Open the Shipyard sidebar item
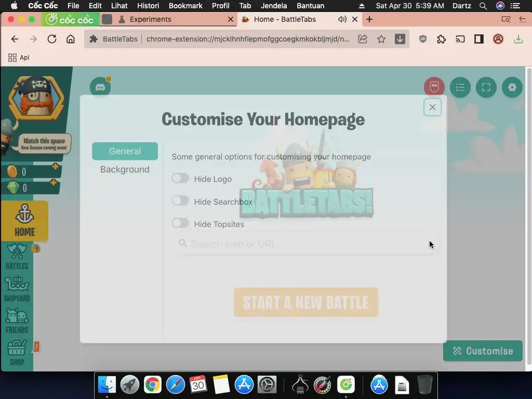 17,289
